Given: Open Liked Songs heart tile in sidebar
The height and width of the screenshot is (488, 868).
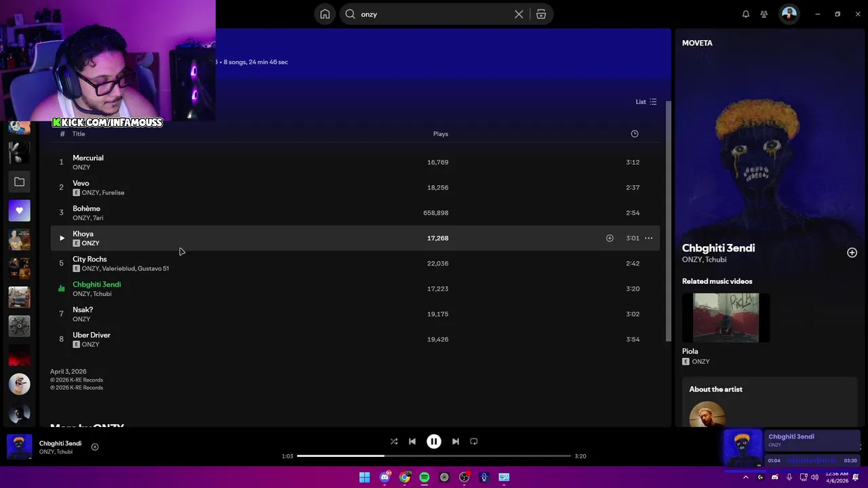Looking at the screenshot, I should 19,211.
